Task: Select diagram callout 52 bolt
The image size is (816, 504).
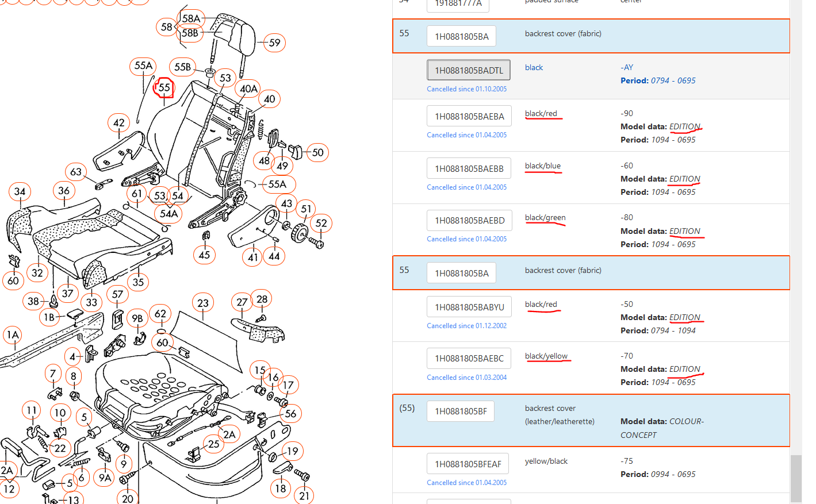Action: point(321,223)
